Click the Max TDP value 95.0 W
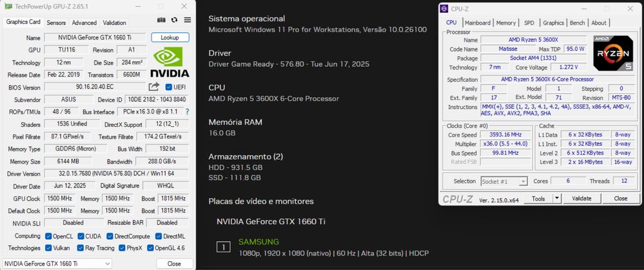Screen dimensions: 644x270 [576, 49]
